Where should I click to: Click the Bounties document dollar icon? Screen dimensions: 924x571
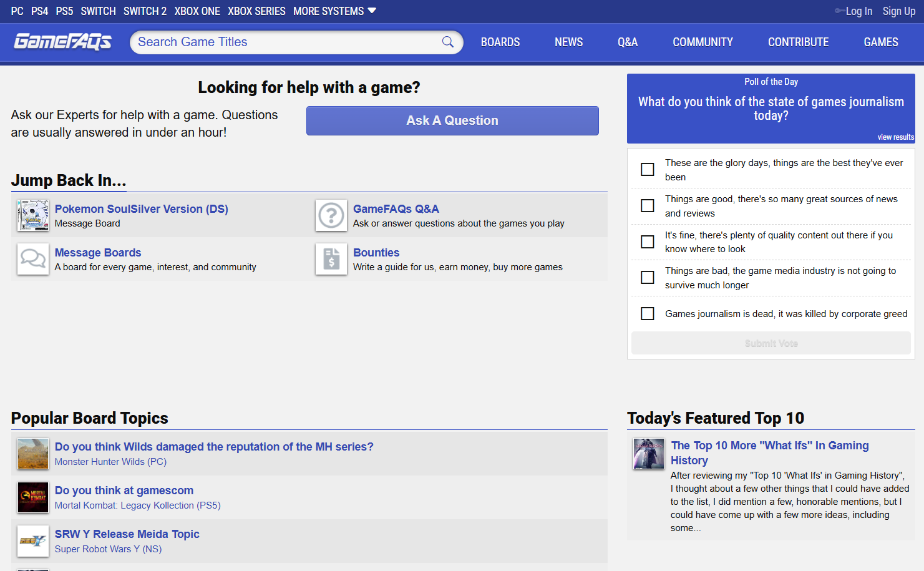pyautogui.click(x=331, y=260)
